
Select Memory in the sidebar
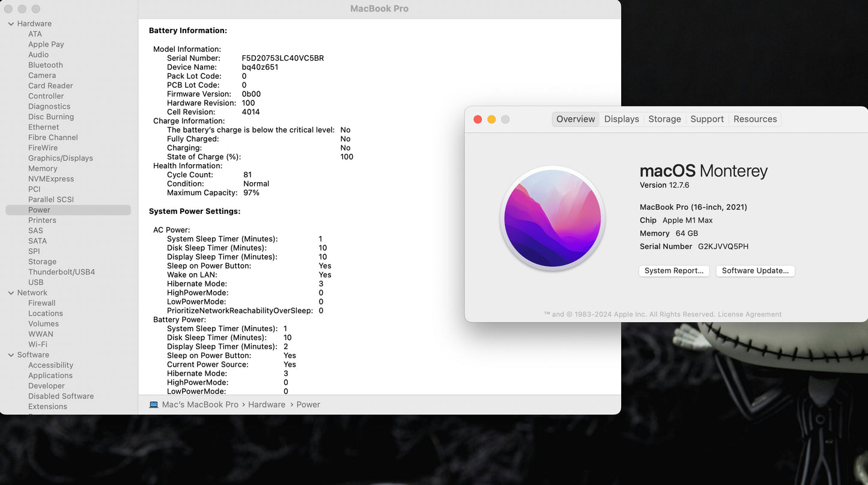click(x=43, y=169)
